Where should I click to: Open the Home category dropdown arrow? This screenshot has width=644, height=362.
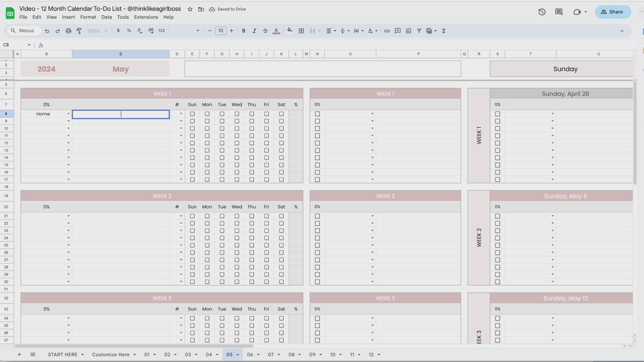68,114
